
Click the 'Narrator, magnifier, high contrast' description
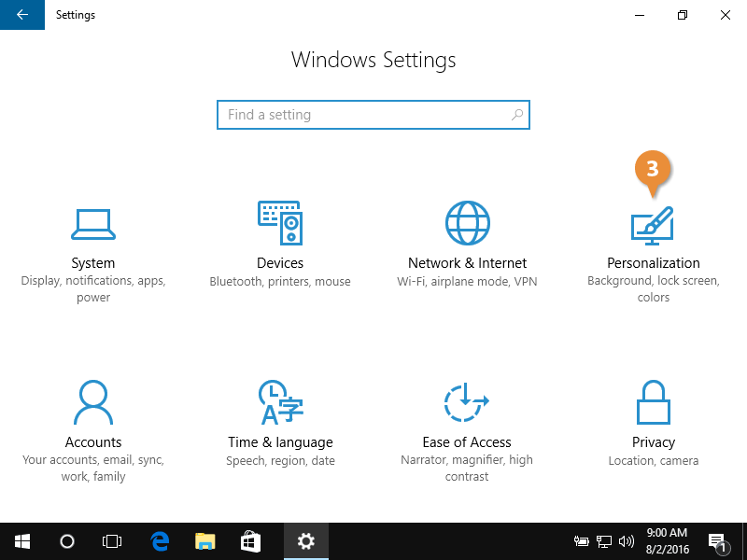click(x=467, y=469)
